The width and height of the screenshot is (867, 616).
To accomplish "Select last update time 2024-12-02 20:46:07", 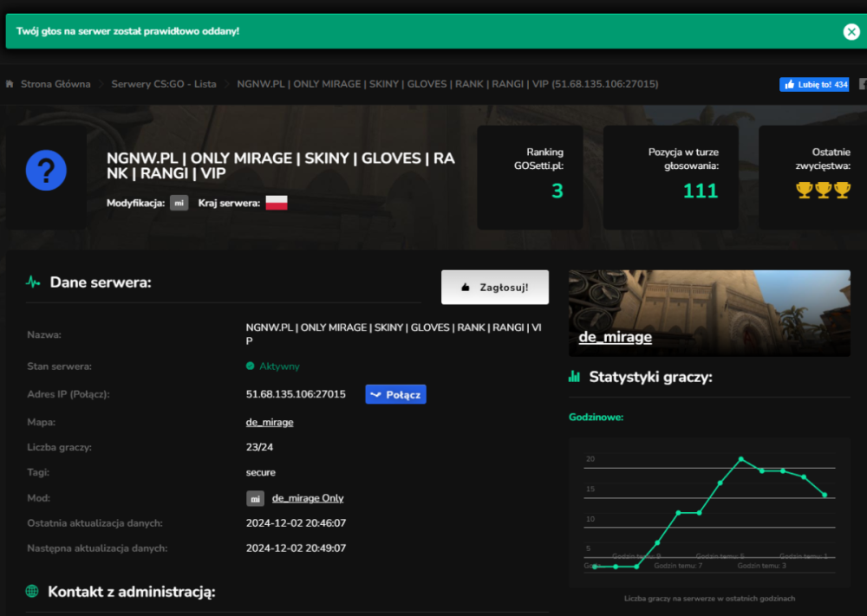I will point(296,523).
